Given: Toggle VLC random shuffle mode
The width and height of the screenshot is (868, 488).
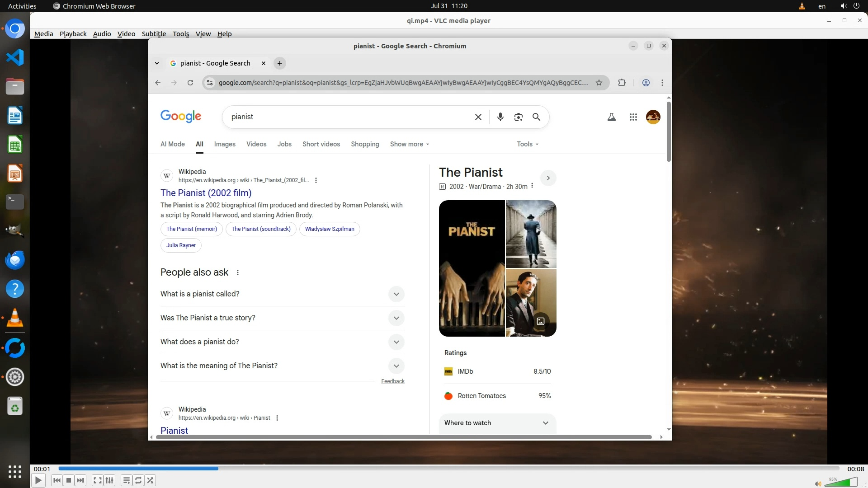Looking at the screenshot, I should pos(151,480).
